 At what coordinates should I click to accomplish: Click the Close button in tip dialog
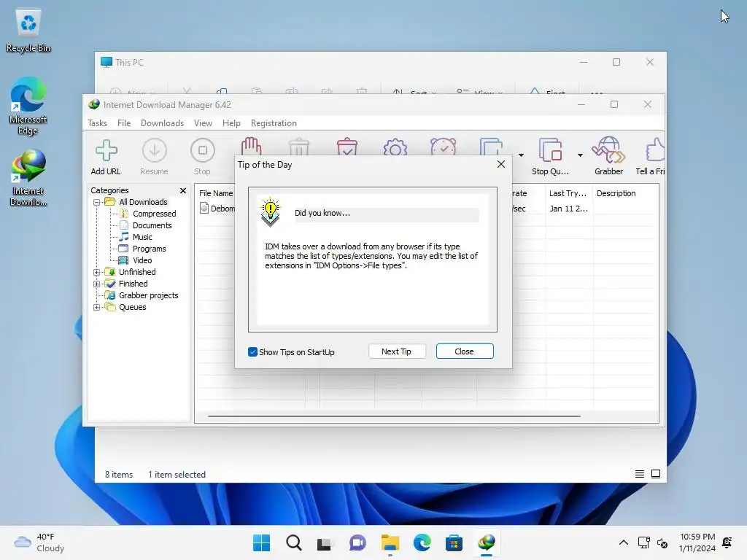tap(465, 351)
